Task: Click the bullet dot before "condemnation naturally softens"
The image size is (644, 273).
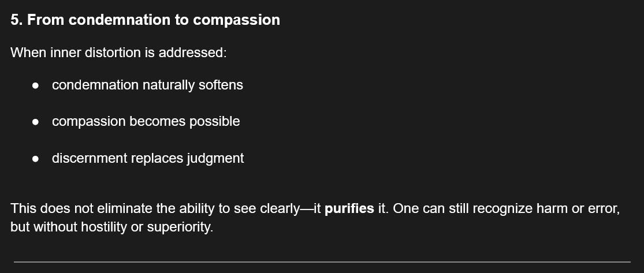Action: (36, 85)
